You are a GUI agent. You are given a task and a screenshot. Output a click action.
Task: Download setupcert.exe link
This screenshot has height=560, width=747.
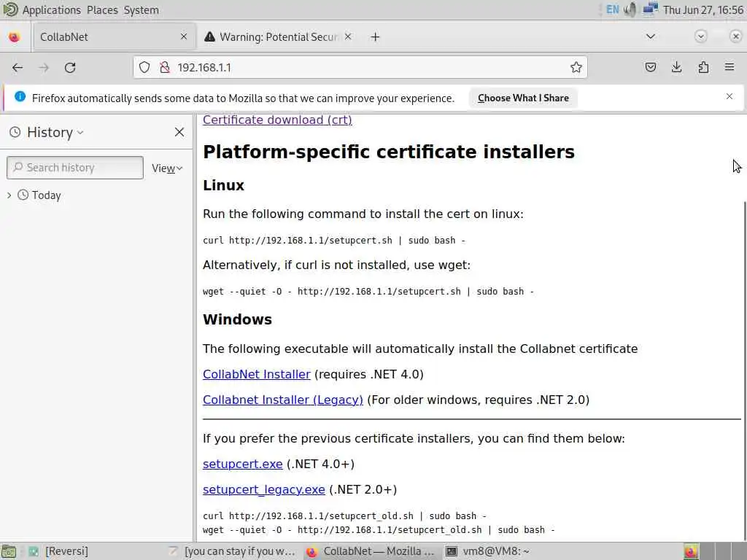pyautogui.click(x=242, y=464)
